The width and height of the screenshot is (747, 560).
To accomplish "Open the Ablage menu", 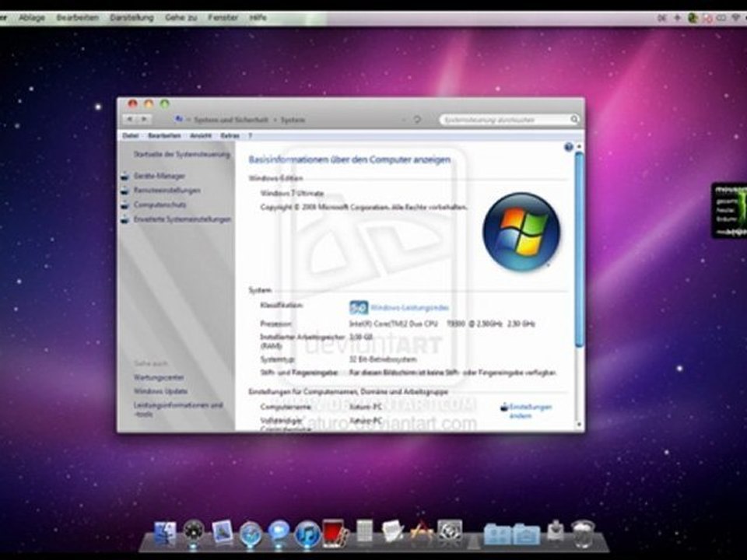I will [x=31, y=18].
